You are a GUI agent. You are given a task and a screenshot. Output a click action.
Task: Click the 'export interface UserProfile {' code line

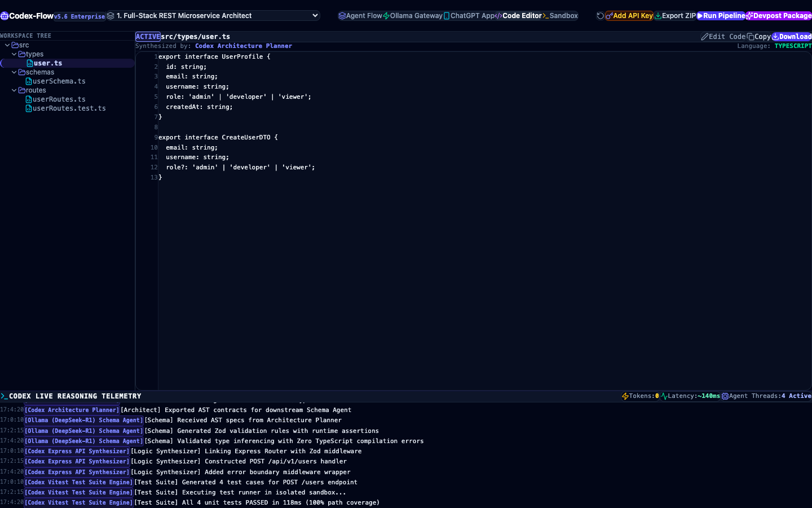214,56
